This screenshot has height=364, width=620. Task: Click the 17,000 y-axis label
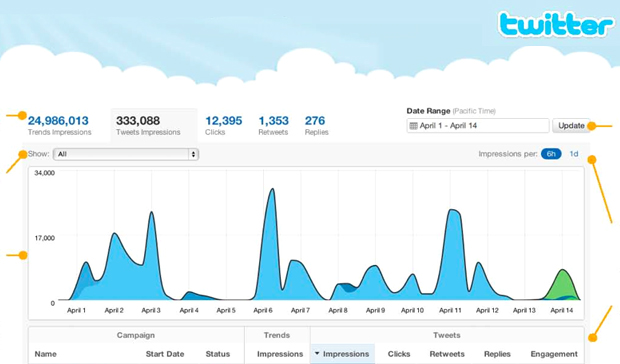tap(45, 238)
